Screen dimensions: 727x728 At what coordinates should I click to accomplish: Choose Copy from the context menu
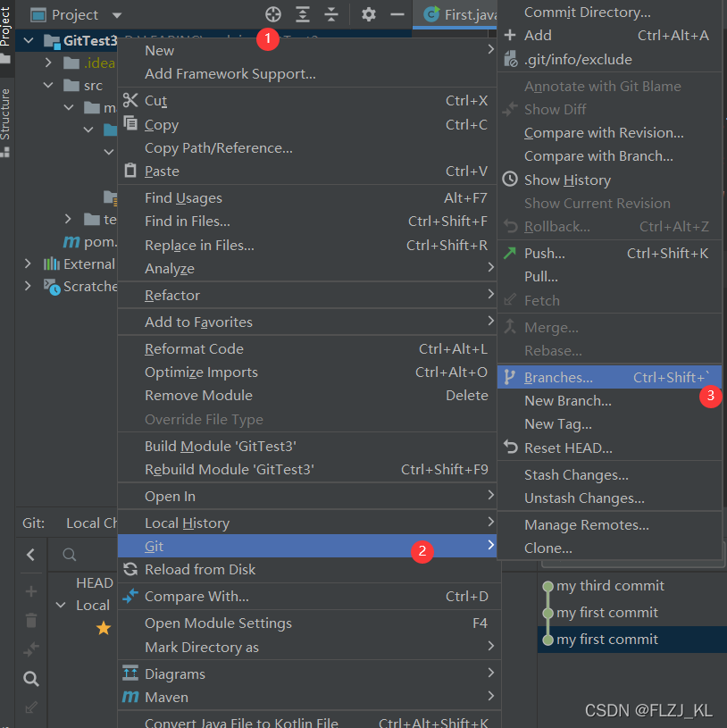(x=307, y=124)
